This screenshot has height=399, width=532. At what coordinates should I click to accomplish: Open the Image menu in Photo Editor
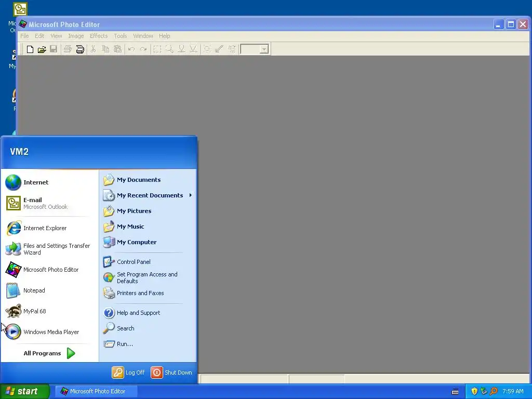pos(76,36)
